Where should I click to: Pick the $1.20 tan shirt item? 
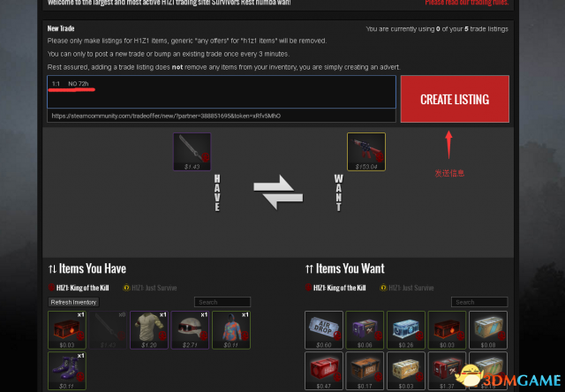(149, 330)
